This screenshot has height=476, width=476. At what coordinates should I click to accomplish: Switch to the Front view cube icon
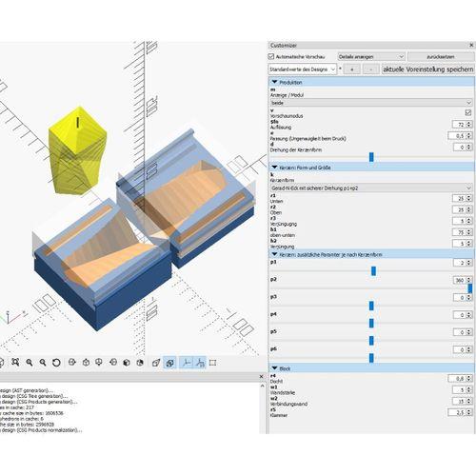click(127, 363)
